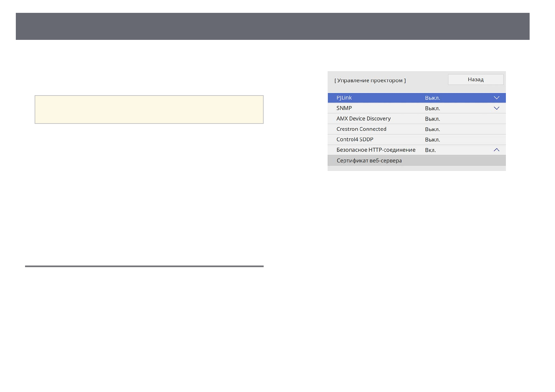The image size is (555, 392).
Task: Expand the PJLink chevron arrow
Action: (496, 98)
